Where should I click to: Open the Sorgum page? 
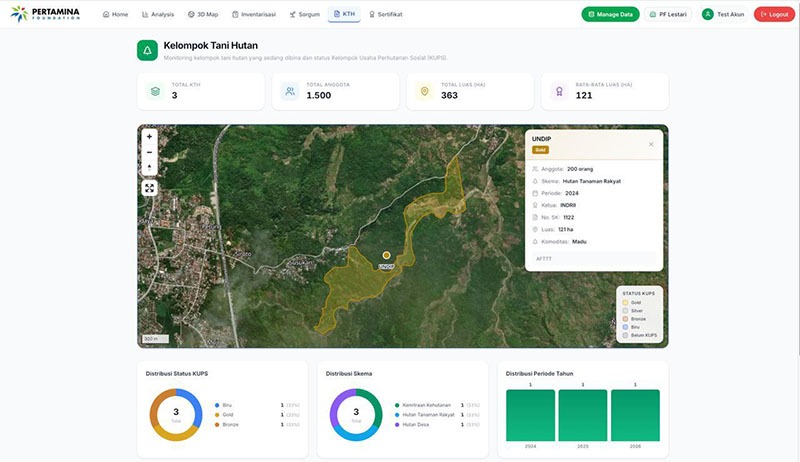click(305, 14)
